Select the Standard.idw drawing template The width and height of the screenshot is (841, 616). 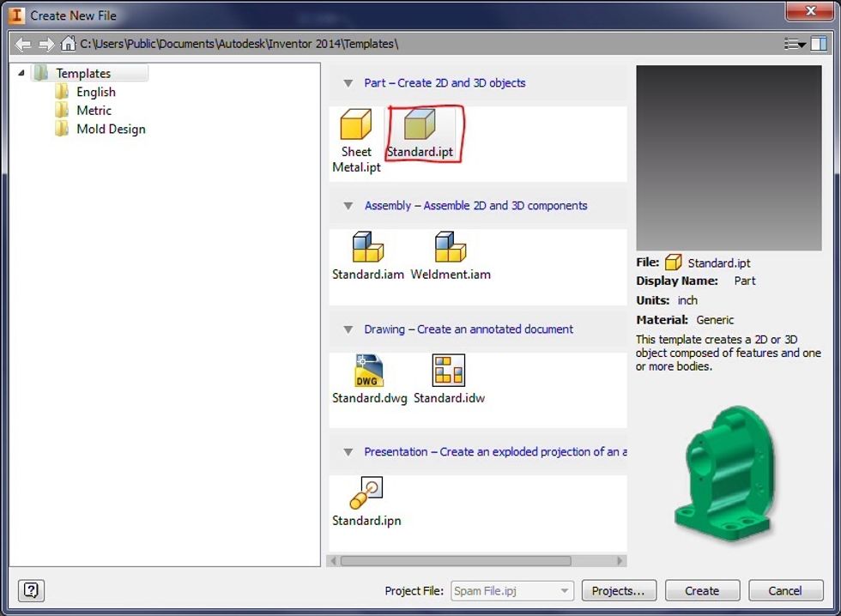point(449,371)
